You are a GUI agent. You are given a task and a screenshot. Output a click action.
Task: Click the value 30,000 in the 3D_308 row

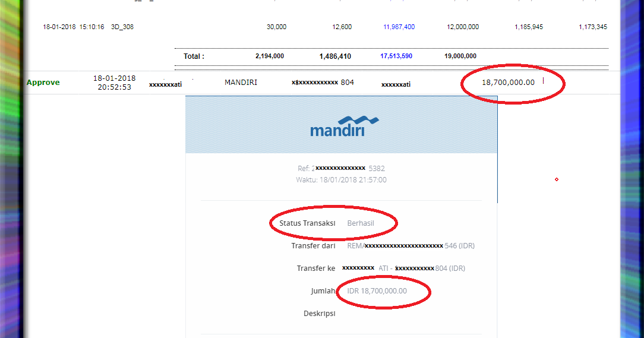(276, 27)
